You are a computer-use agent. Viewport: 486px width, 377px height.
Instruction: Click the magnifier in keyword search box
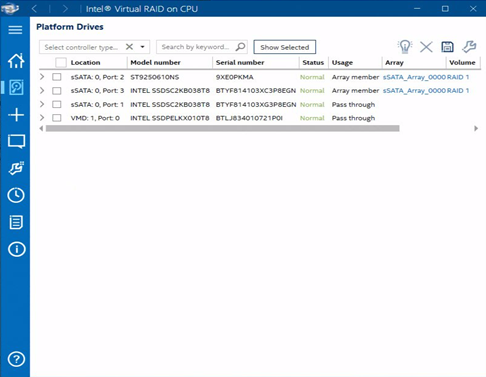(240, 47)
